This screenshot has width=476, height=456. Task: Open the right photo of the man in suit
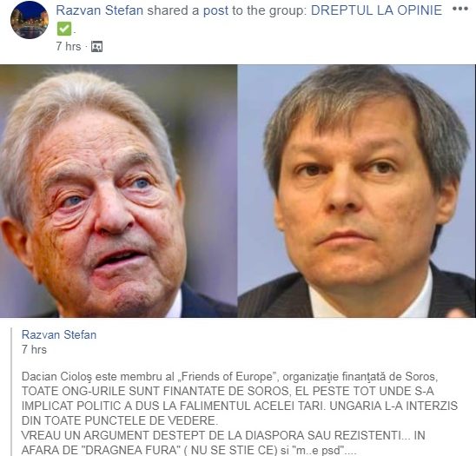[357, 191]
